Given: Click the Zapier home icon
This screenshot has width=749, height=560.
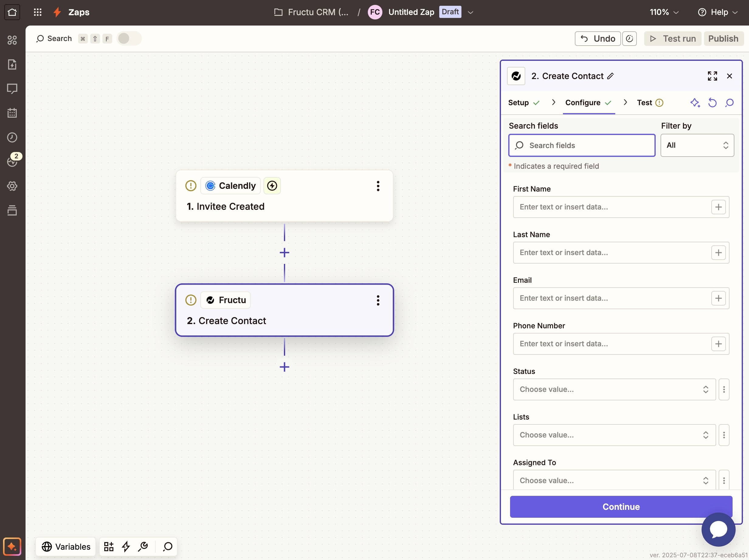Looking at the screenshot, I should coord(12,12).
